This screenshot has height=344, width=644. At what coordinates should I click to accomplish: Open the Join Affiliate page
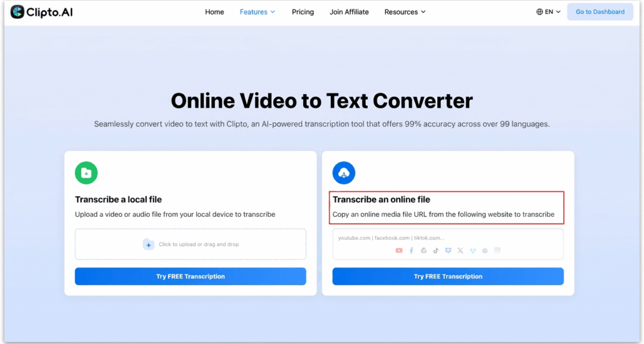(x=349, y=12)
